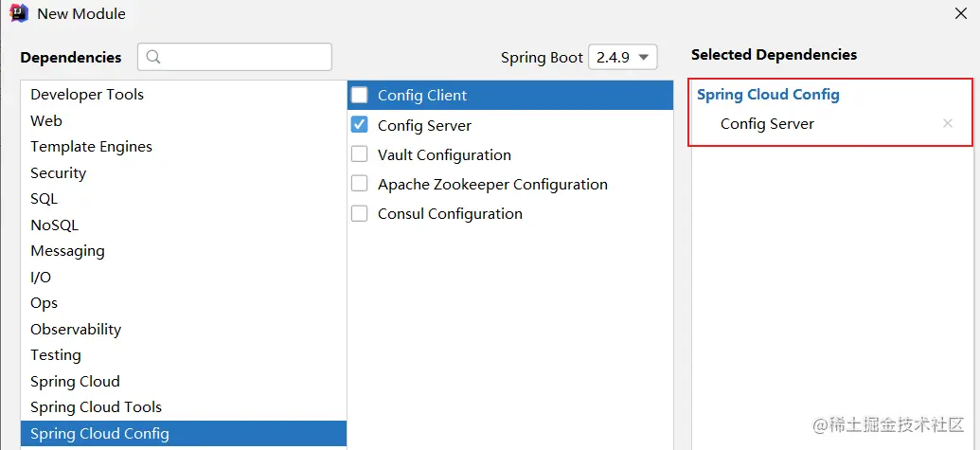
Task: Open the Testing category
Action: (x=184, y=355)
